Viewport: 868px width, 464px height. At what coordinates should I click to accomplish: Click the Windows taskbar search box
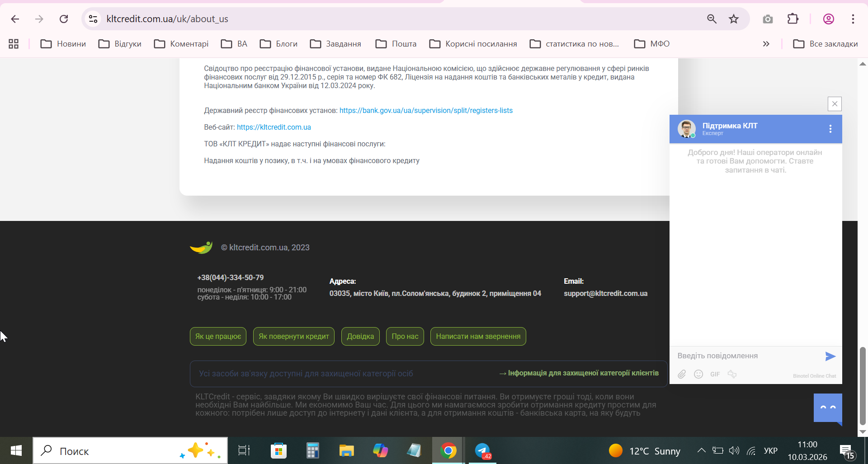coord(130,450)
